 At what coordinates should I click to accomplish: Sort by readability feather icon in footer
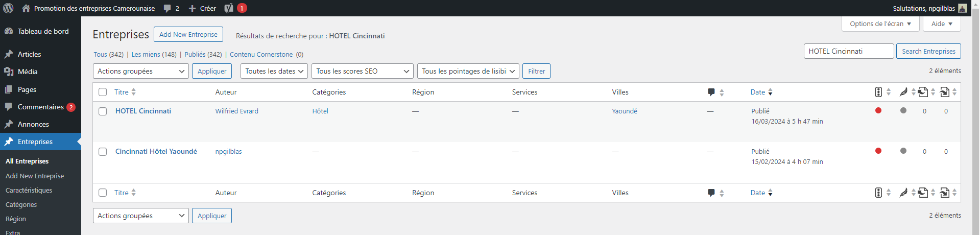tap(907, 193)
